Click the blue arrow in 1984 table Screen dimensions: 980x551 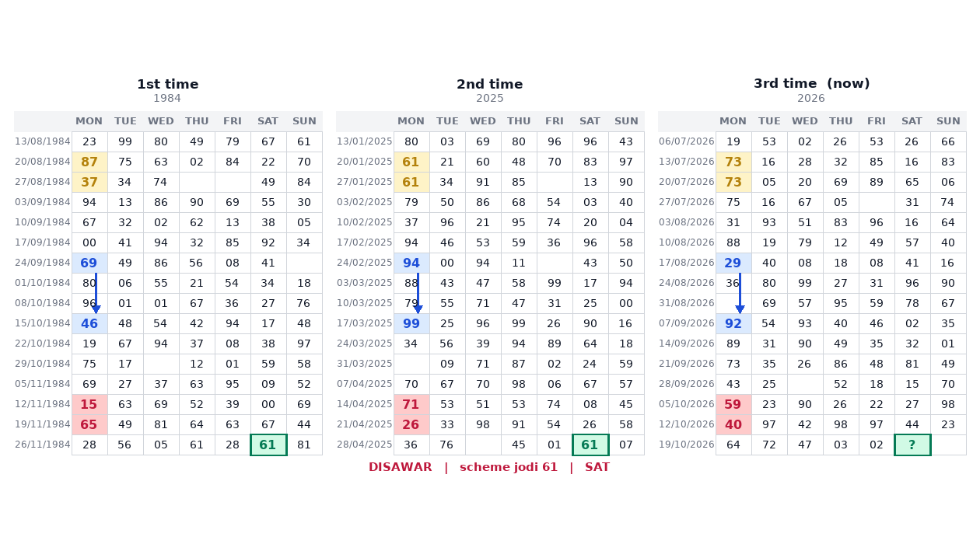point(96,293)
